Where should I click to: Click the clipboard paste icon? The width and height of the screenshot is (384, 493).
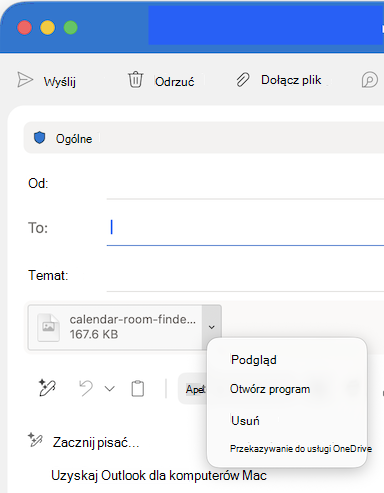(x=138, y=388)
